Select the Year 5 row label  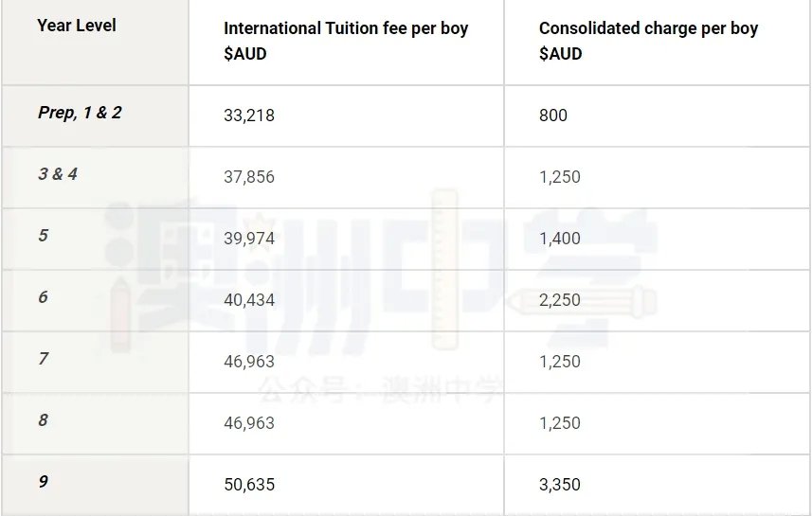(x=43, y=235)
